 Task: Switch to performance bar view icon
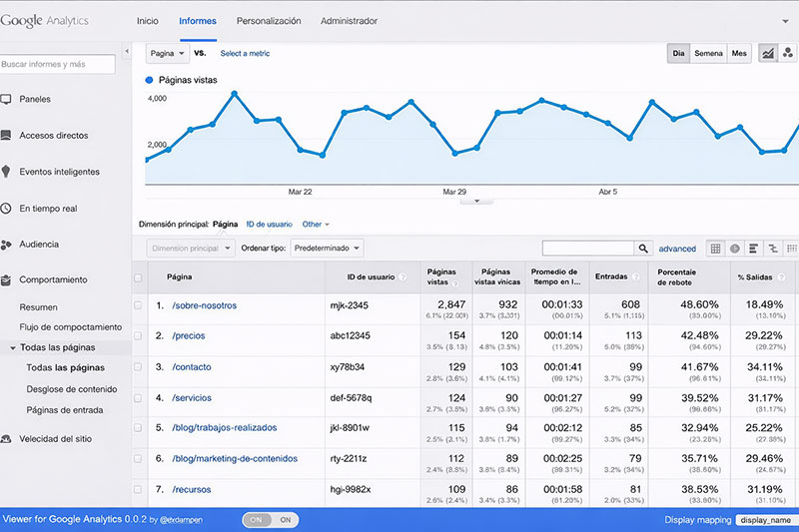tap(753, 249)
